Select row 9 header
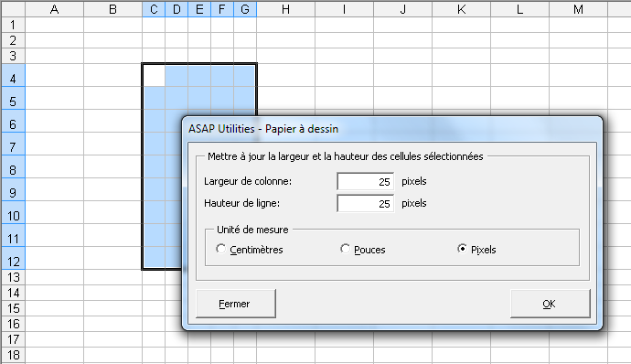Viewport: 631px width, 364px height. [14, 189]
